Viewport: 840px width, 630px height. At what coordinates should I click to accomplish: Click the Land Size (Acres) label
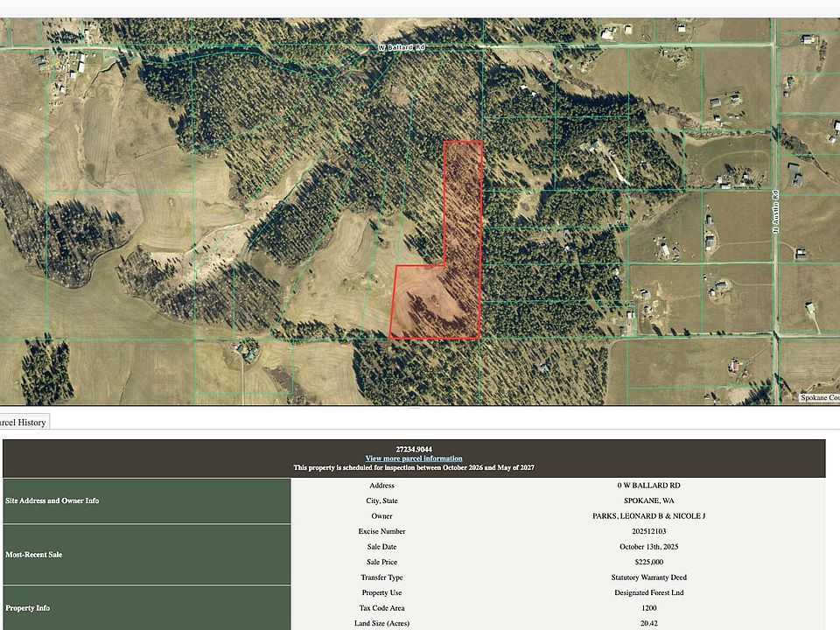pyautogui.click(x=381, y=624)
